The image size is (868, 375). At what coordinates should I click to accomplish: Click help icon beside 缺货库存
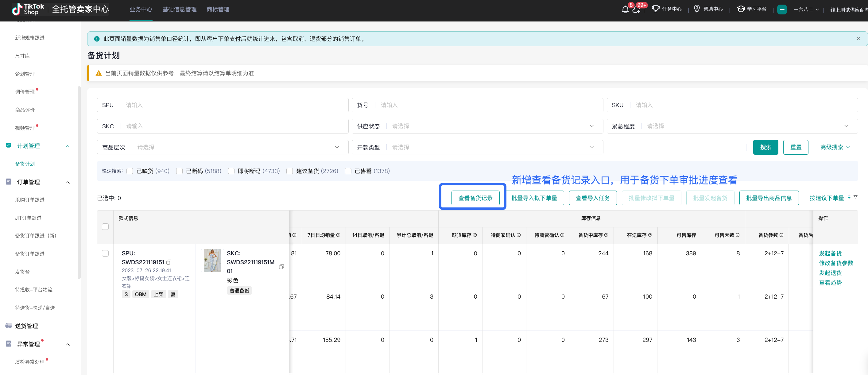(475, 235)
